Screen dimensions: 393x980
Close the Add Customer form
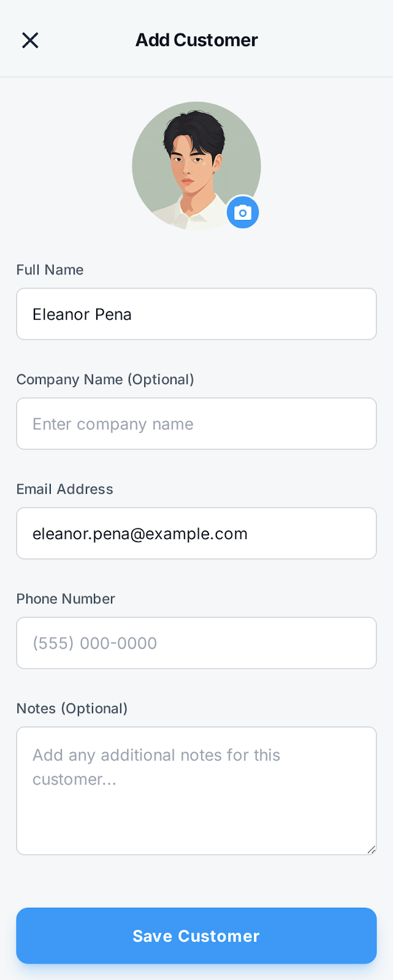tap(30, 40)
